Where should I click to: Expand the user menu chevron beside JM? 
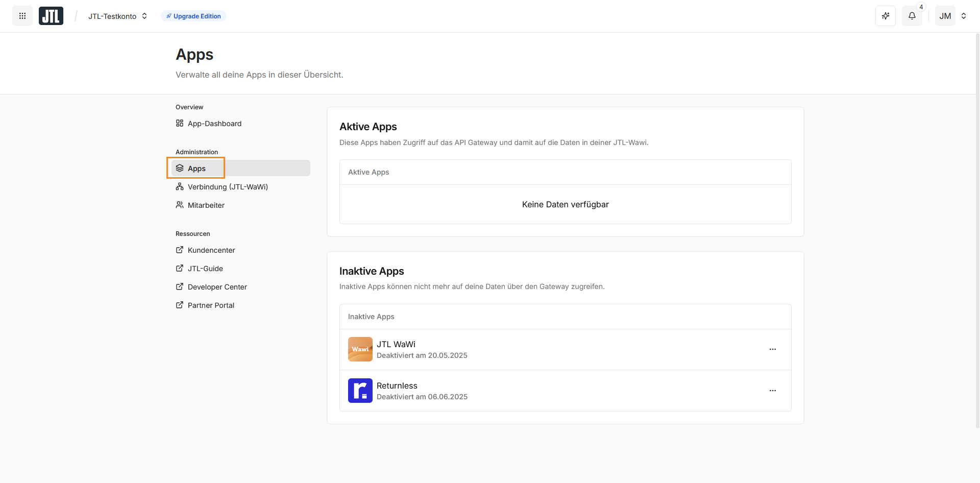tap(964, 16)
